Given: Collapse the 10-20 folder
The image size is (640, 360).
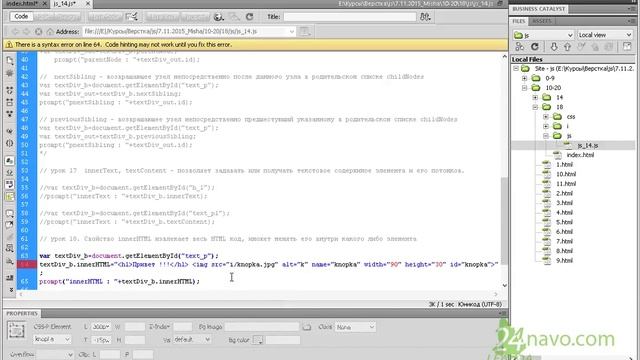Looking at the screenshot, I should [x=524, y=88].
